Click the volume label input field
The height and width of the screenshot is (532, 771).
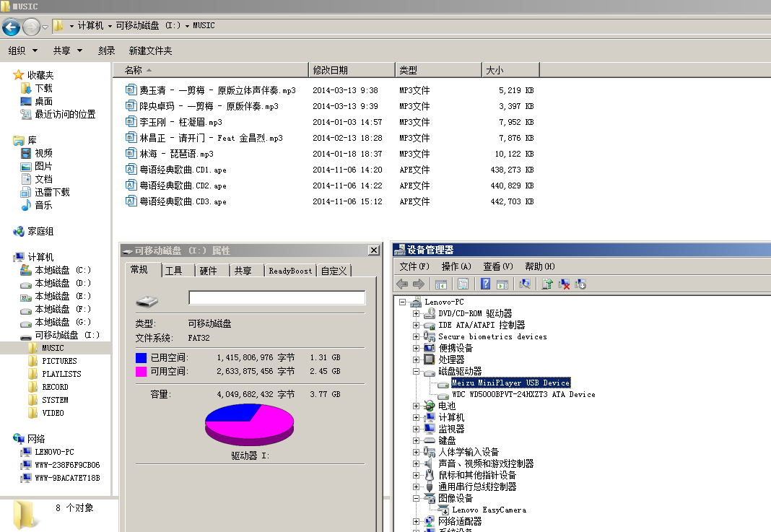coord(276,297)
